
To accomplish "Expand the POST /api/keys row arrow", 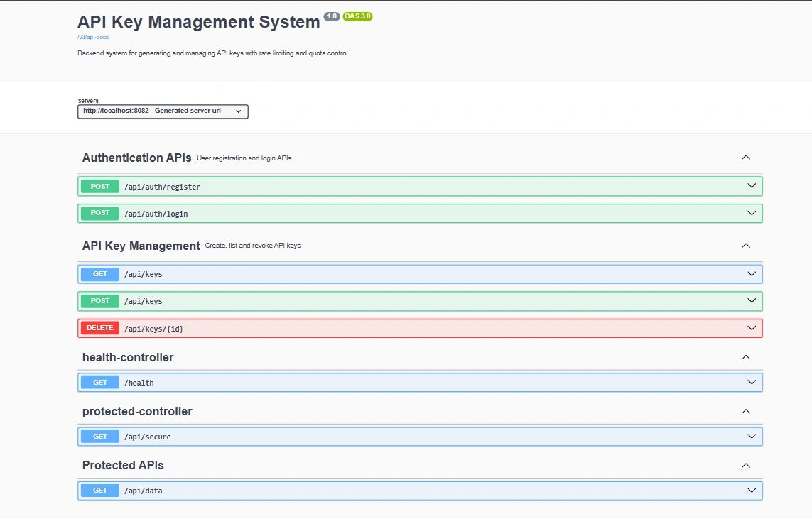I will (752, 300).
